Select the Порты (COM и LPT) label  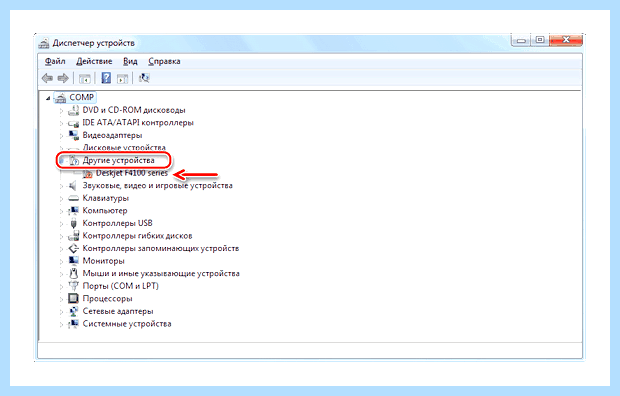(x=121, y=286)
